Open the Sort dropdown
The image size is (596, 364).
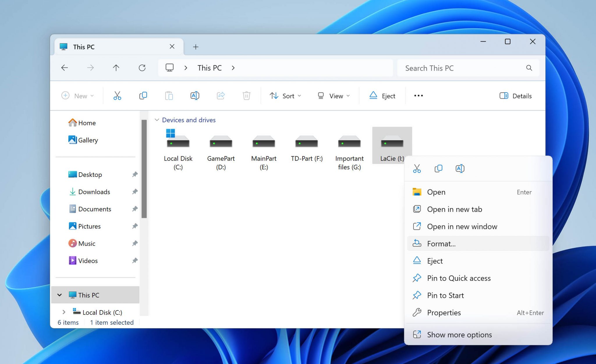(285, 96)
